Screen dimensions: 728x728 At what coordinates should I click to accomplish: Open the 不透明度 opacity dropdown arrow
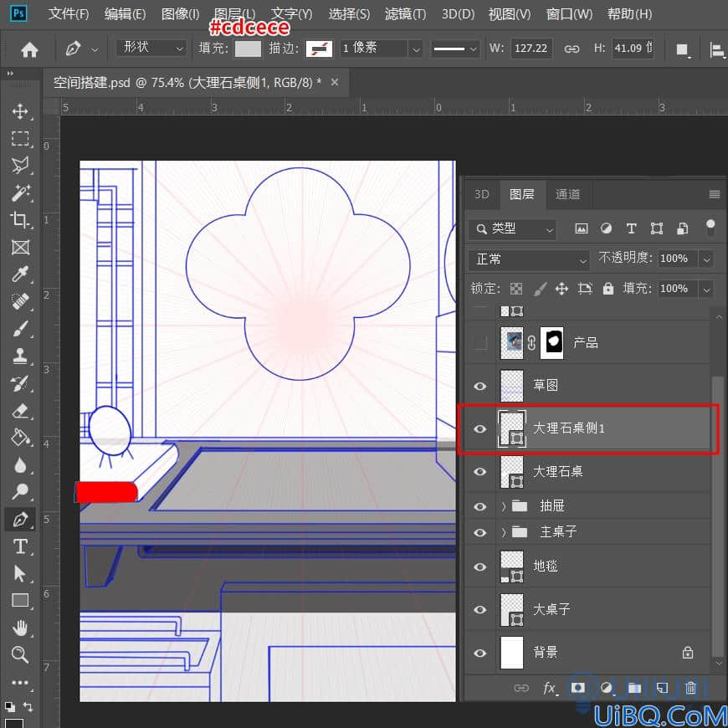point(706,259)
